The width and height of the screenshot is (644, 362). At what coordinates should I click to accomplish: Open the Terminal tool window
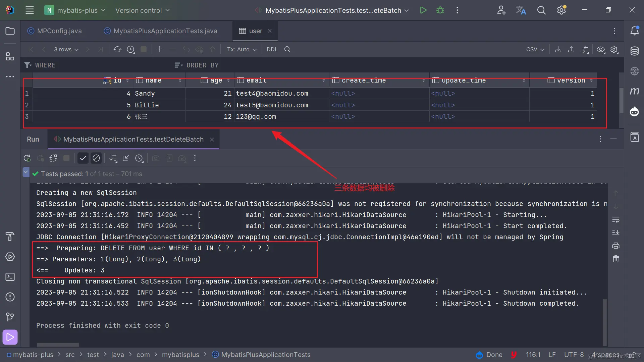tap(10, 277)
